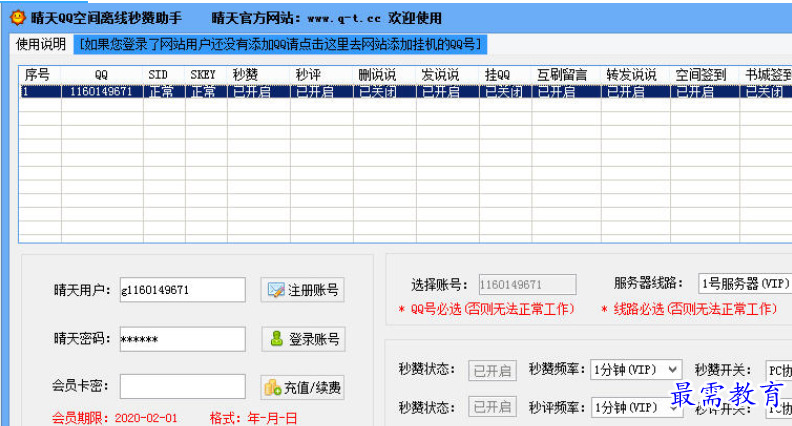Click row 1 序号 cell
The height and width of the screenshot is (426, 792).
coord(40,91)
